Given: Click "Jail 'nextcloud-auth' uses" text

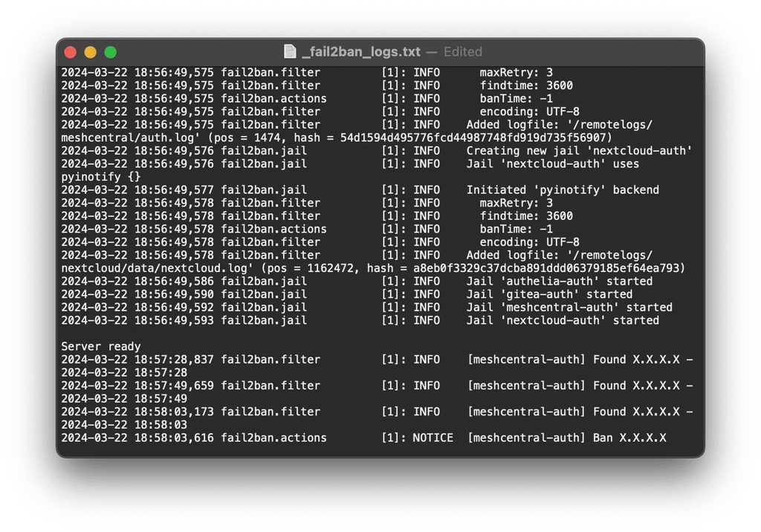Looking at the screenshot, I should click(553, 164).
